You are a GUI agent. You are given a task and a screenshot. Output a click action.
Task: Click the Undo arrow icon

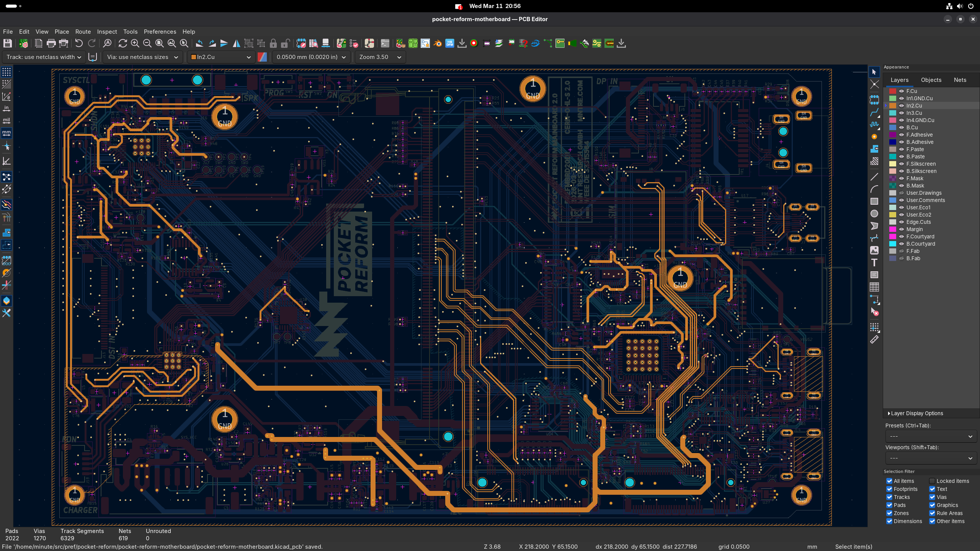(x=79, y=44)
